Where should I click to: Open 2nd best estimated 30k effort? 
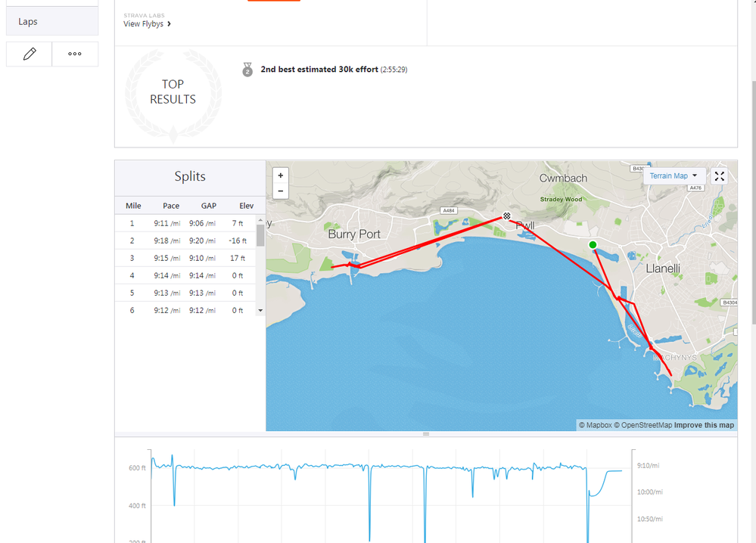click(x=319, y=70)
